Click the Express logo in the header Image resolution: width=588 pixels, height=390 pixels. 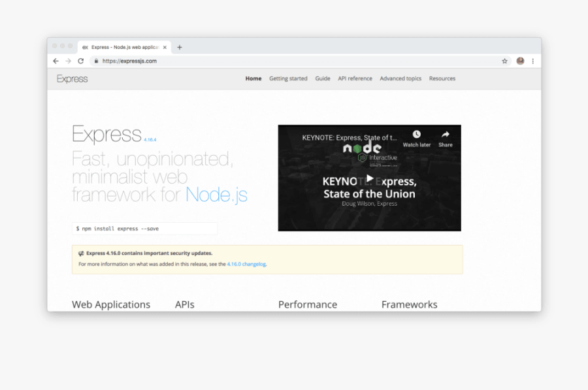71,78
